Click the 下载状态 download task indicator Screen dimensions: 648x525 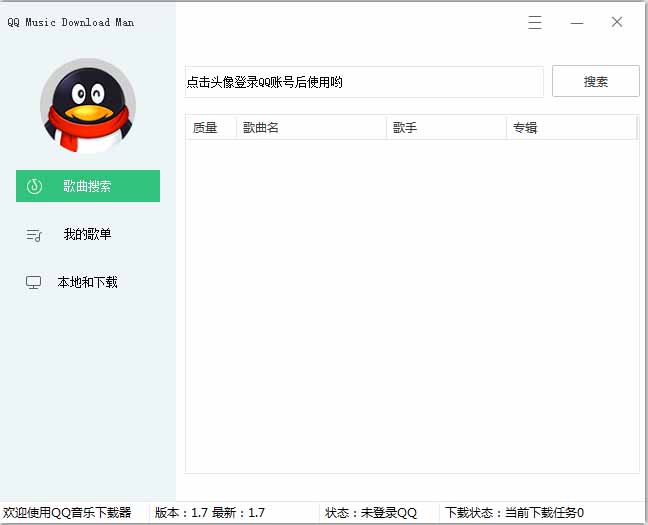tap(514, 513)
